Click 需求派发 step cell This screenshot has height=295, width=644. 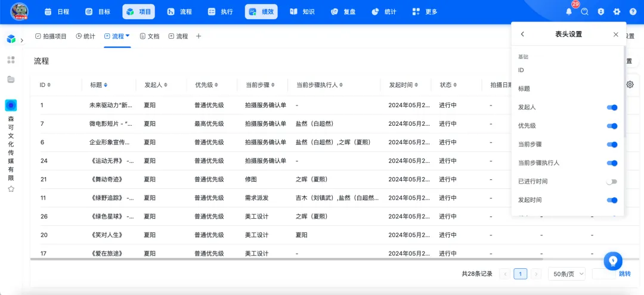click(256, 198)
